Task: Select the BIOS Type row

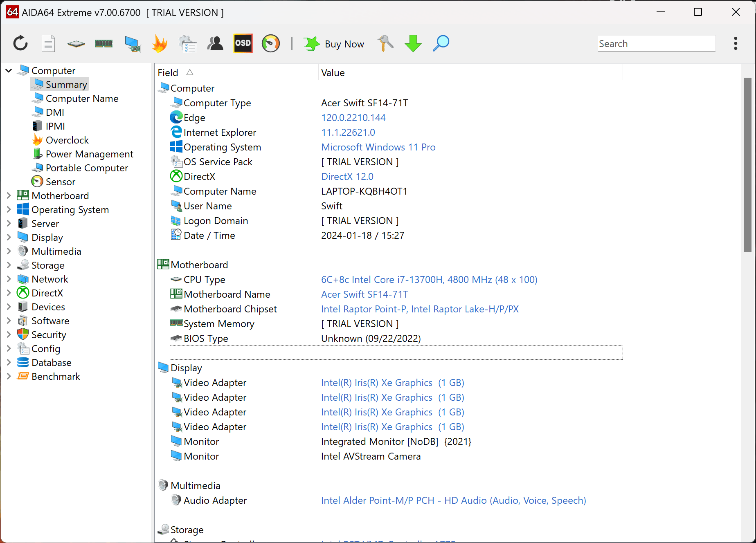Action: (x=396, y=339)
